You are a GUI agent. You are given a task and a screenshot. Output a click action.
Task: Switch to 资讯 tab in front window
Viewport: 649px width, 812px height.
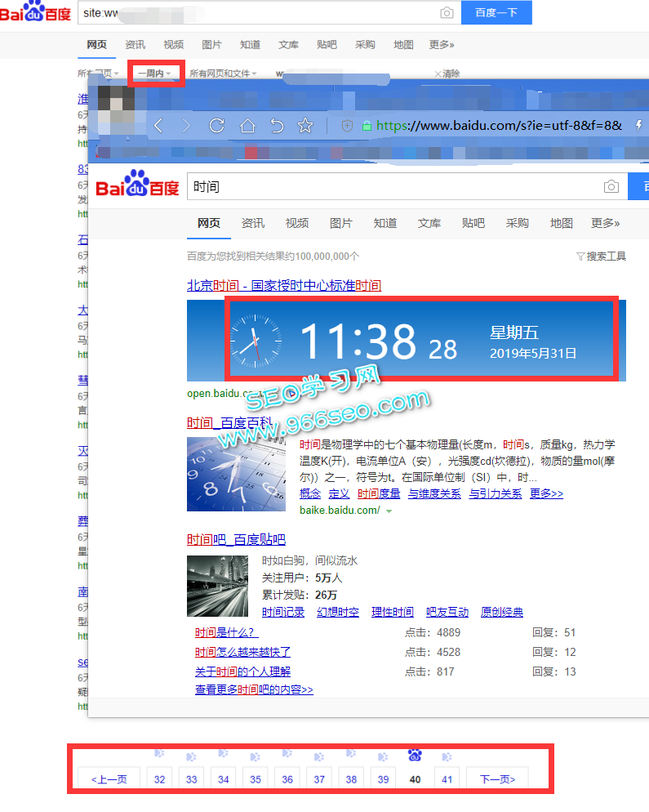253,223
